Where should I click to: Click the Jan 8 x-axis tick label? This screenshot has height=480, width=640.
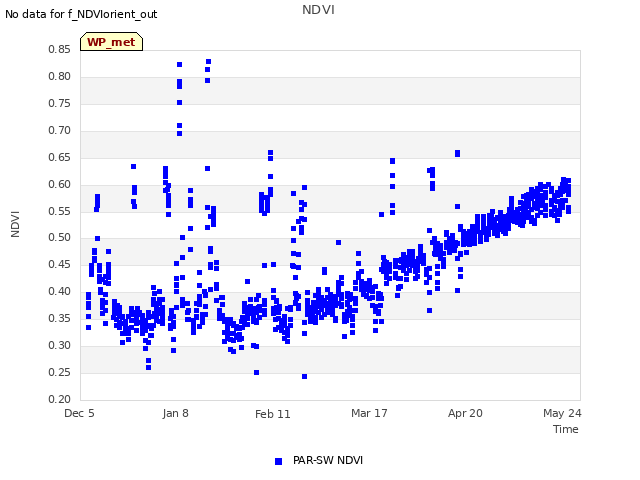tap(176, 413)
